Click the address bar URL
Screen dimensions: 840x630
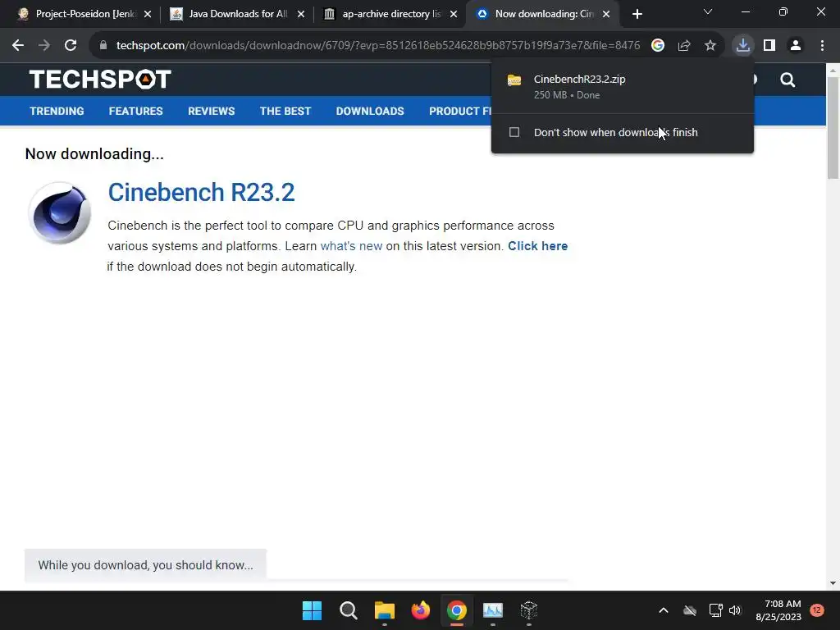[377, 46]
